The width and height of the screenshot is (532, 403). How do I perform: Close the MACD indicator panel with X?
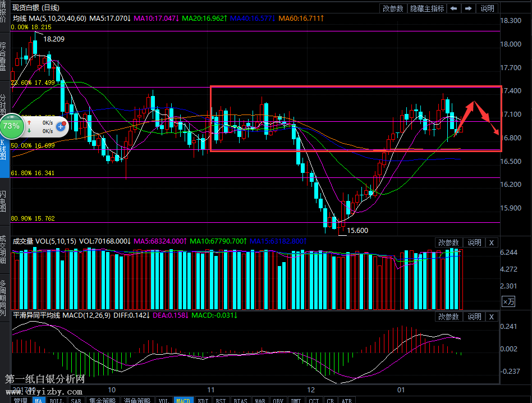[x=491, y=317]
